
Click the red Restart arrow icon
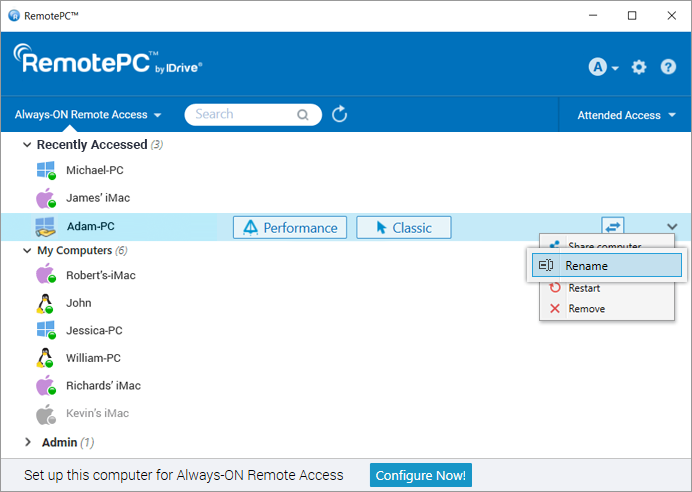(555, 288)
